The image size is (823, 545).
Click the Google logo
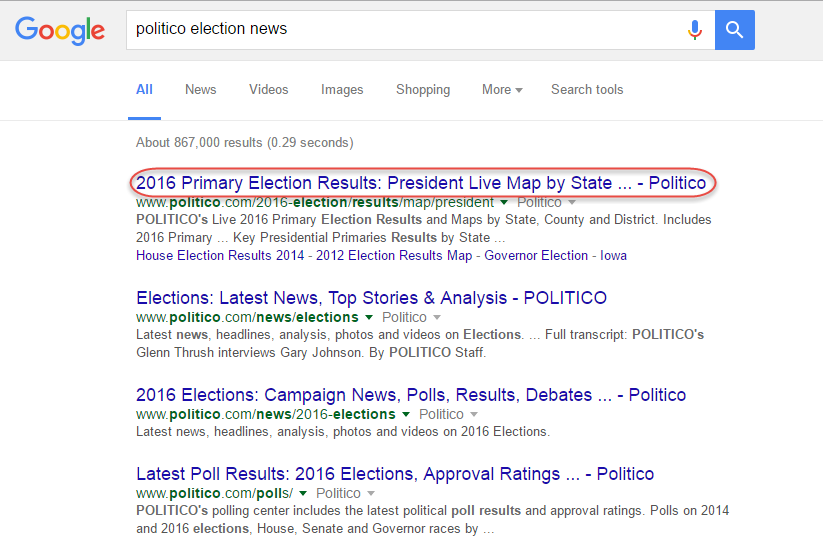[60, 30]
